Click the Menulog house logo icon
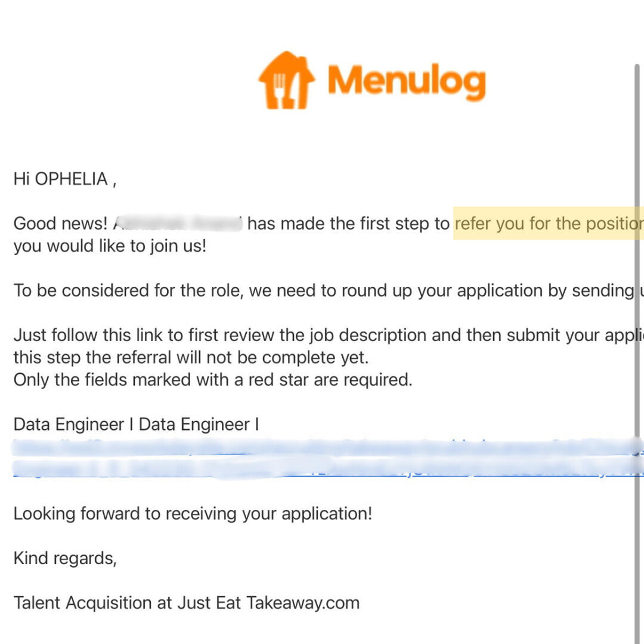 [x=286, y=80]
